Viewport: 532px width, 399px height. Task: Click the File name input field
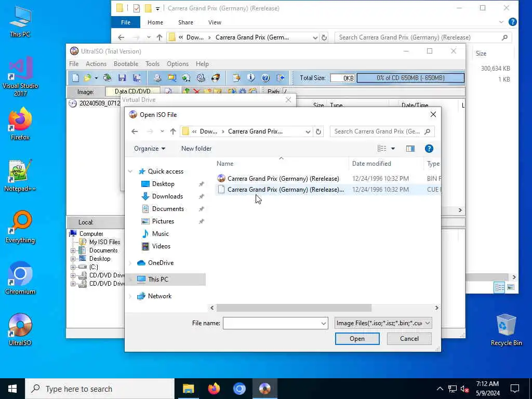[272, 323]
